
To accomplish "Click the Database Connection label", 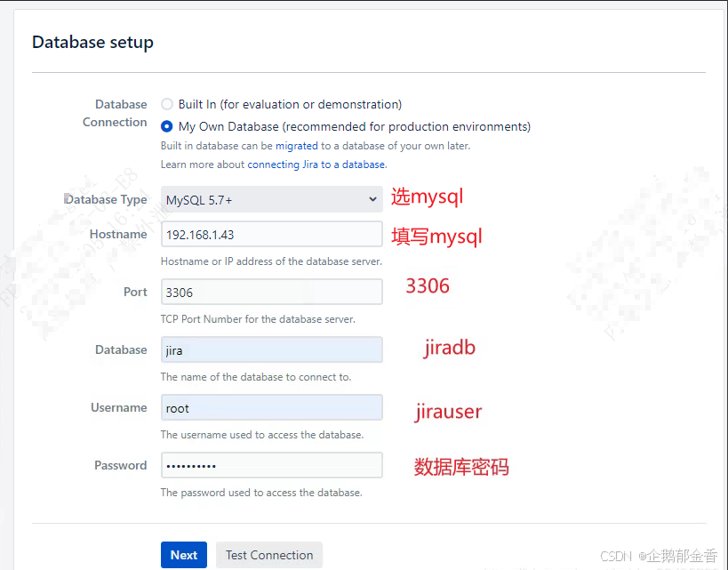I will pos(115,113).
